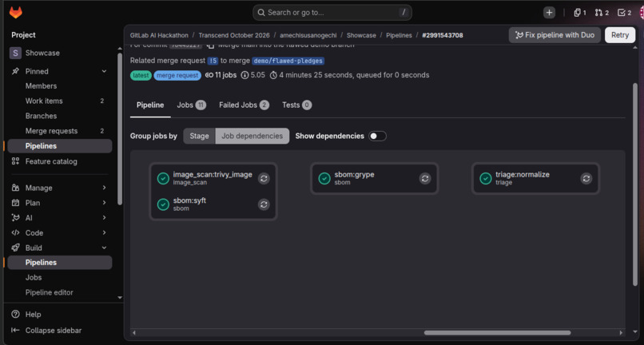The image size is (644, 345).
Task: Click the Collapse sidebar arrow icon
Action: [x=15, y=330]
